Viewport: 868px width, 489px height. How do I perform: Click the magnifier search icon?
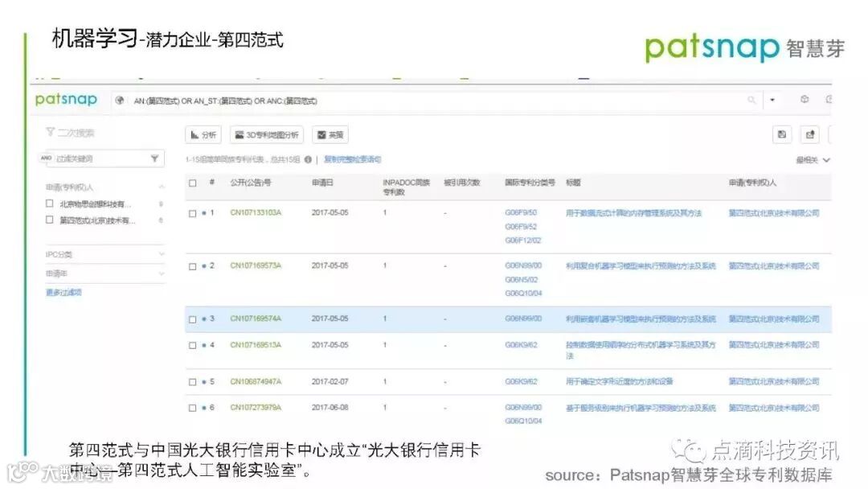click(751, 100)
